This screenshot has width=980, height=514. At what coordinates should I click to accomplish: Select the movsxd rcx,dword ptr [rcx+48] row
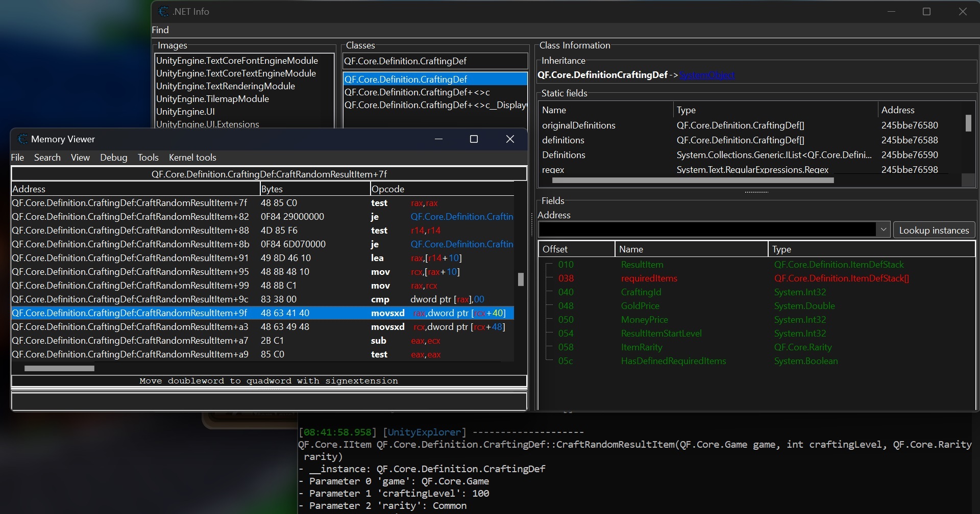(x=262, y=327)
